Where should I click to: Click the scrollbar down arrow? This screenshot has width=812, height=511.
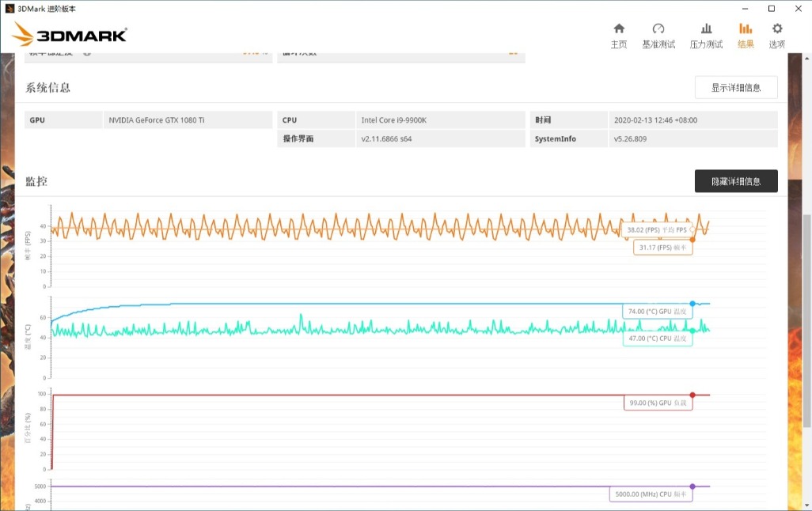tap(806, 505)
